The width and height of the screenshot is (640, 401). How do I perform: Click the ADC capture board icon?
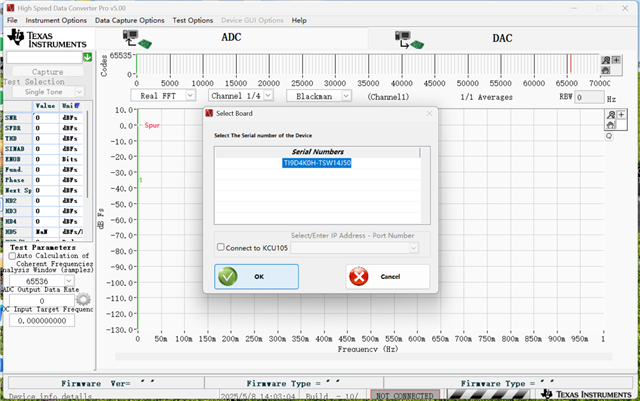click(137, 40)
